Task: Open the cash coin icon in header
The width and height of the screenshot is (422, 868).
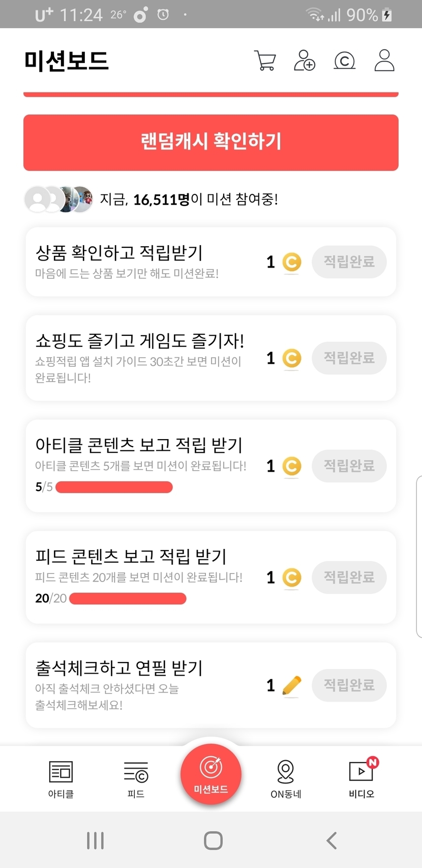Action: coord(344,61)
